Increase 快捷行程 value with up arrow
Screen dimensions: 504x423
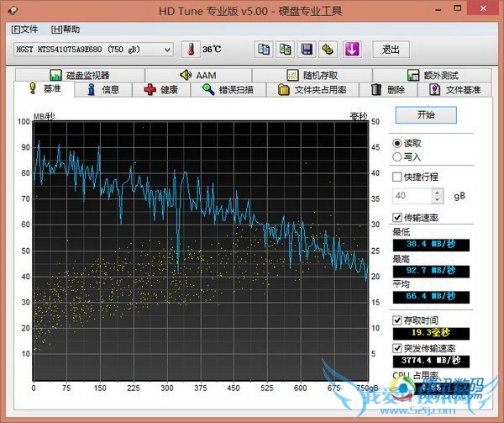point(437,192)
